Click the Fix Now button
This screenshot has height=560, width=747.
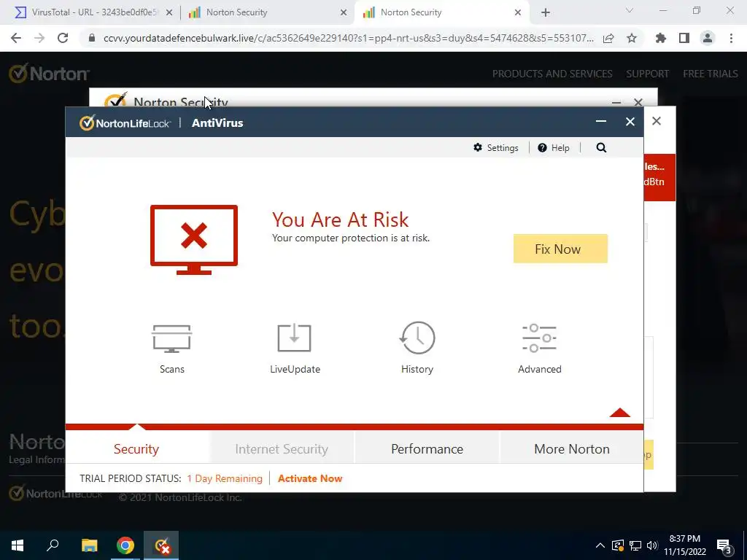click(560, 249)
